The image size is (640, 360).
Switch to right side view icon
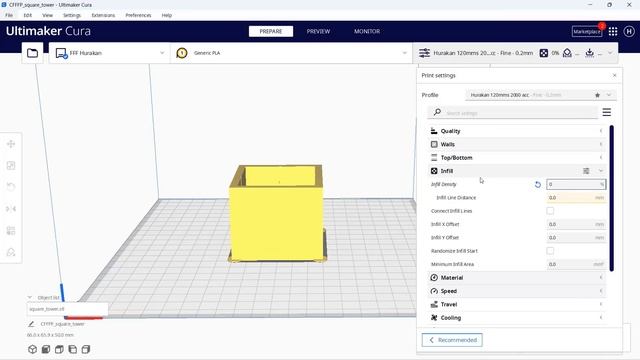click(x=86, y=349)
